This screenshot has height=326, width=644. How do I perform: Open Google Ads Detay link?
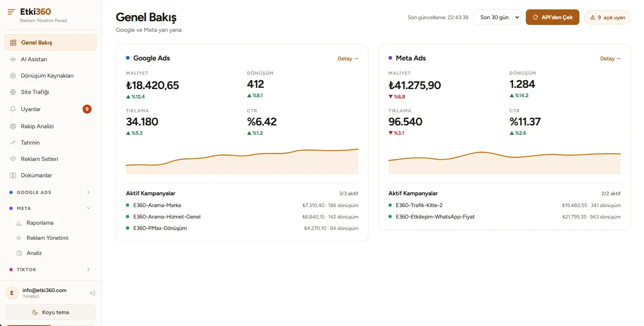[348, 59]
